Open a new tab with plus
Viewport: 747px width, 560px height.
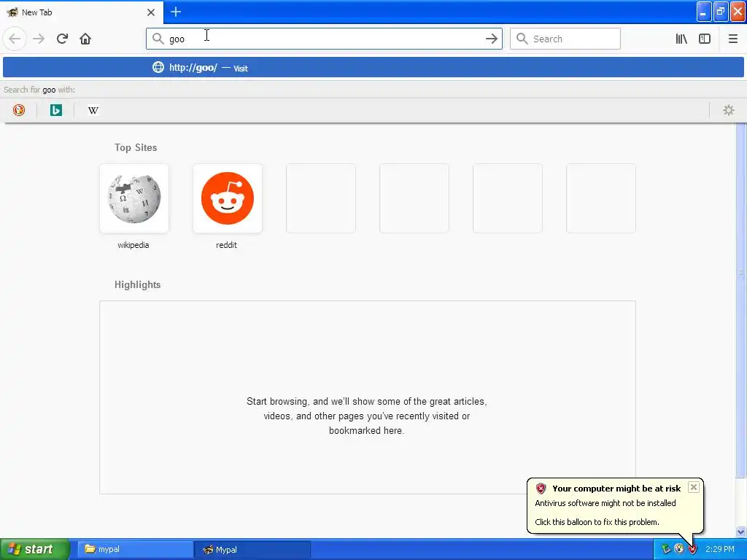[176, 12]
